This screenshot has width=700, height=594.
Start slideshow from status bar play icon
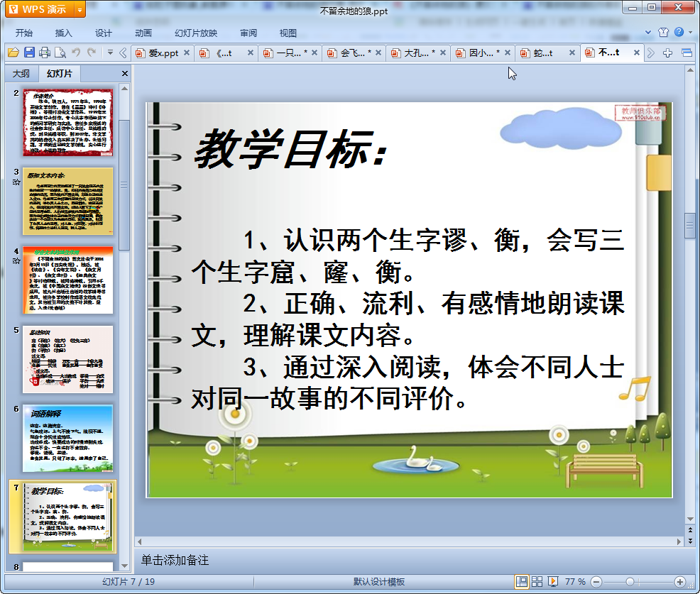pos(552,581)
